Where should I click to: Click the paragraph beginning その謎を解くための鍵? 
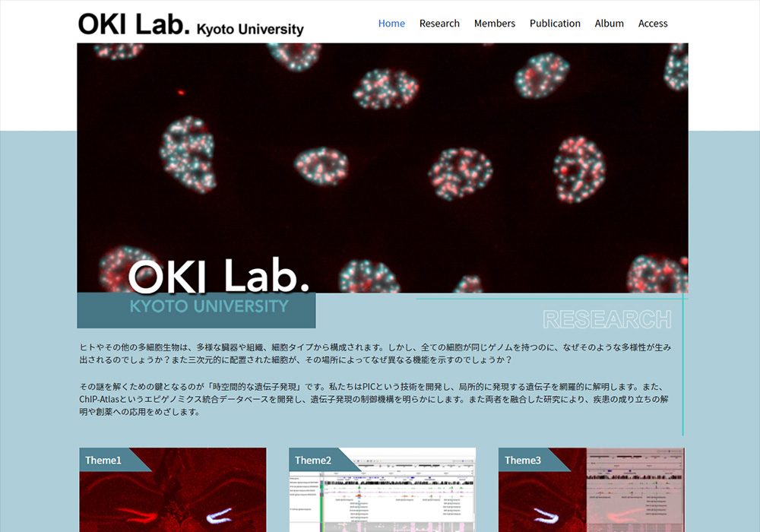(x=374, y=399)
